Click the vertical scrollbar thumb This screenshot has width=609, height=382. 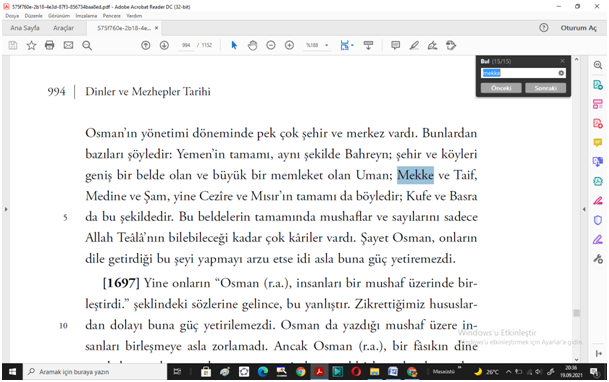click(x=576, y=313)
